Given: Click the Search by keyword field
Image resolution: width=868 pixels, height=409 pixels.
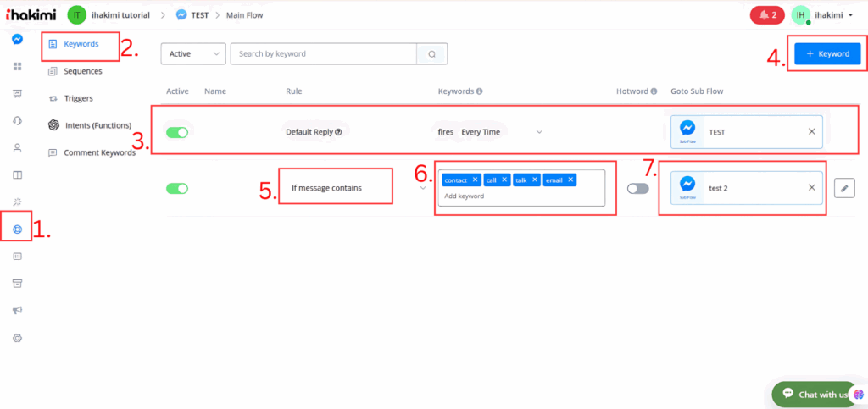Looking at the screenshot, I should point(323,54).
